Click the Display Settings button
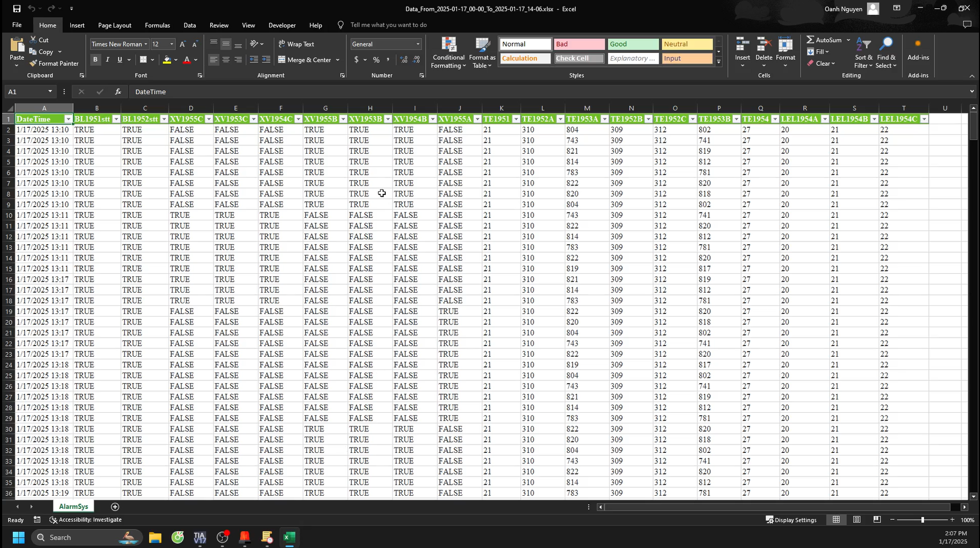Image resolution: width=980 pixels, height=548 pixels. [791, 520]
